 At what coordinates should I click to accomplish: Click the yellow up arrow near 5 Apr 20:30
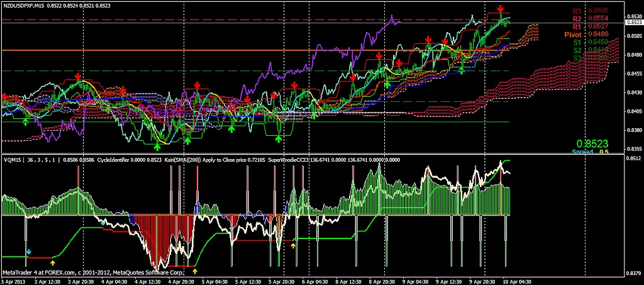[294, 245]
